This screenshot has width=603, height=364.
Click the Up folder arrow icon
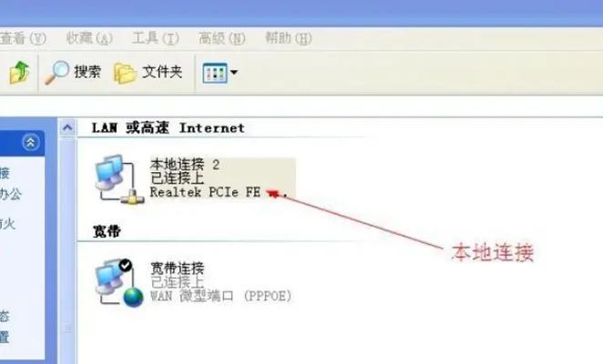(19, 72)
